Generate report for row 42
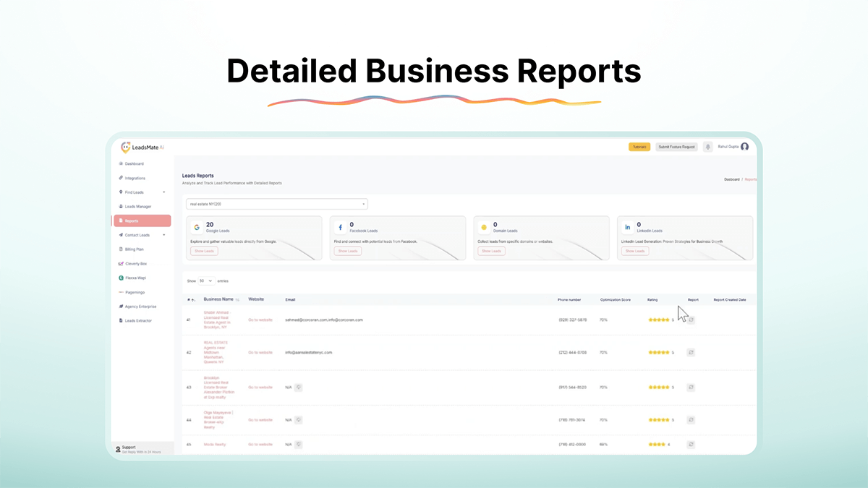868x488 pixels. coord(691,353)
